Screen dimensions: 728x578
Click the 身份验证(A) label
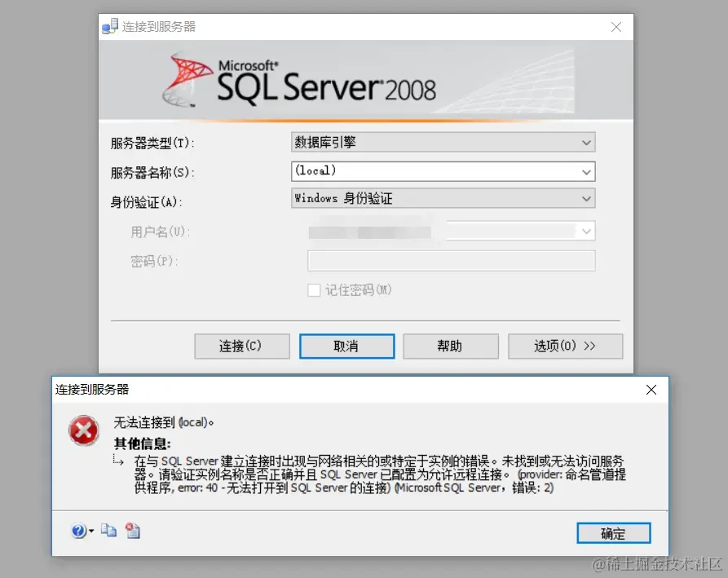point(146,202)
